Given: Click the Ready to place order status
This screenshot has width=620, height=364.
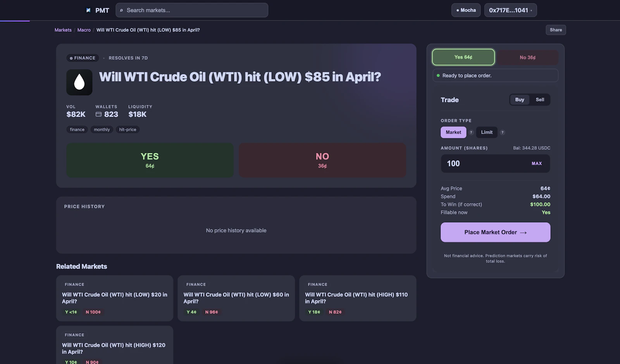Looking at the screenshot, I should (x=495, y=76).
